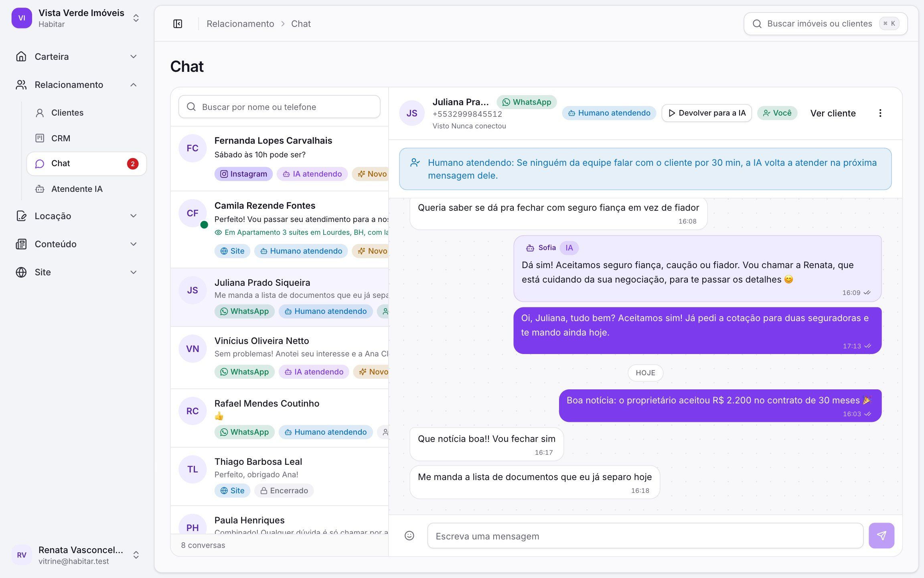Click the JS avatar in chat header

tap(412, 113)
